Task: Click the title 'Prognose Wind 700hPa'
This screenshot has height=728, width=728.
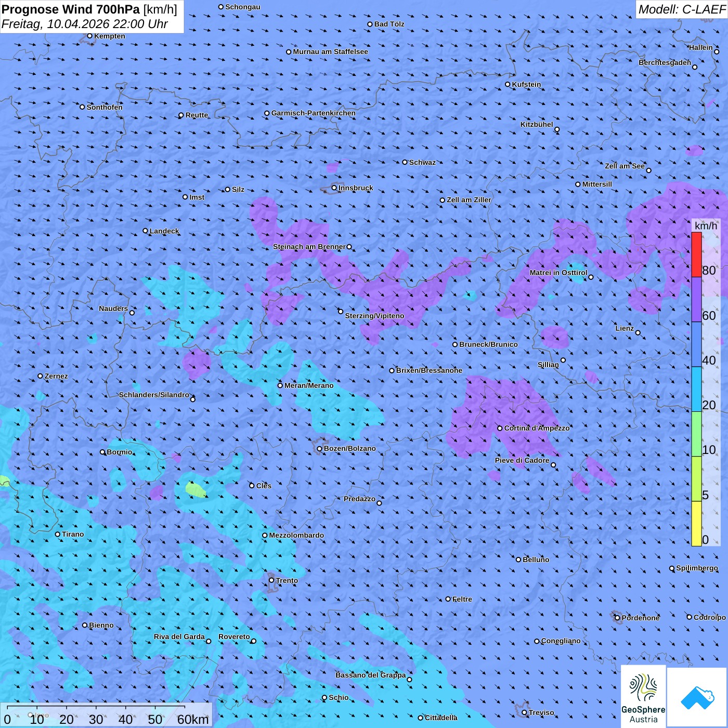Action: pos(71,9)
